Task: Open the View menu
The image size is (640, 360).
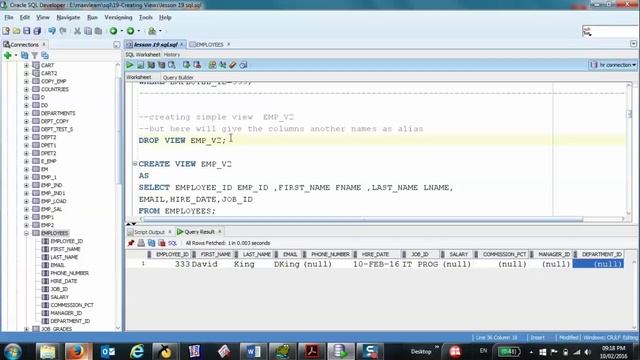Action: tap(42, 18)
